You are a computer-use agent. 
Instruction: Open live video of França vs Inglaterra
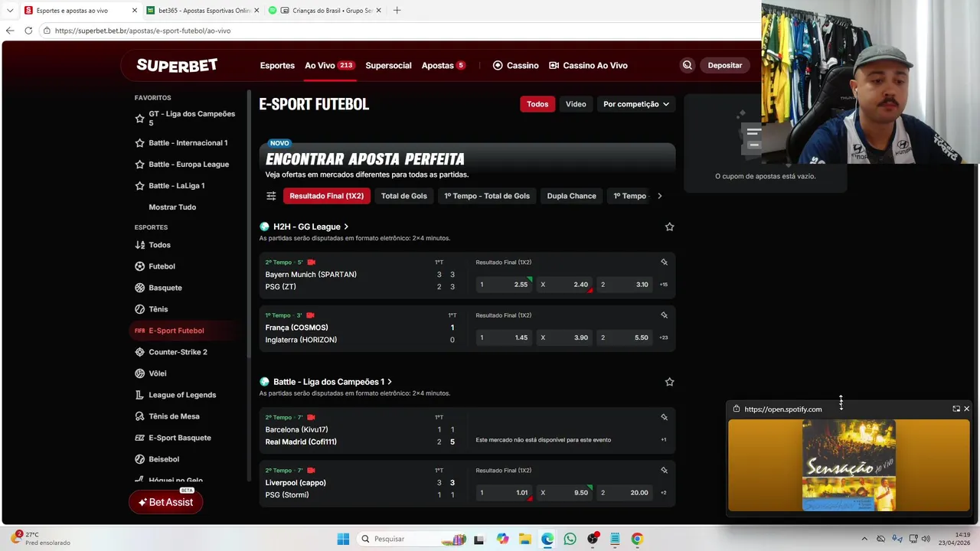pos(310,315)
